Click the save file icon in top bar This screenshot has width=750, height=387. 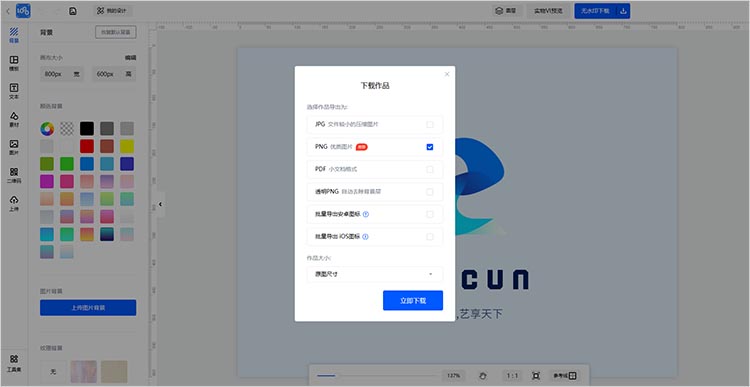click(x=73, y=11)
